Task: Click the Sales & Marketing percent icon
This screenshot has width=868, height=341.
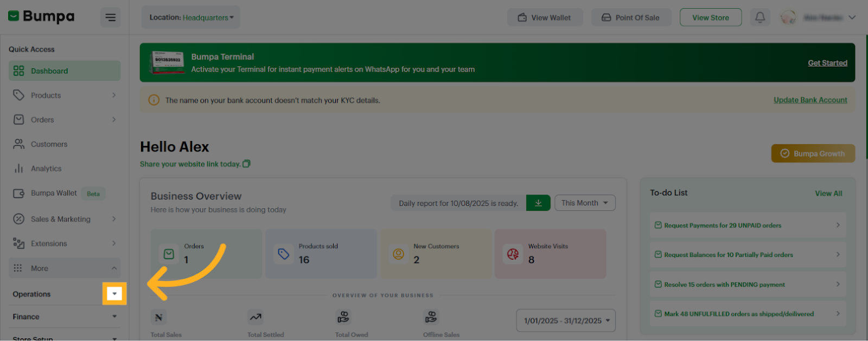Action: tap(19, 219)
